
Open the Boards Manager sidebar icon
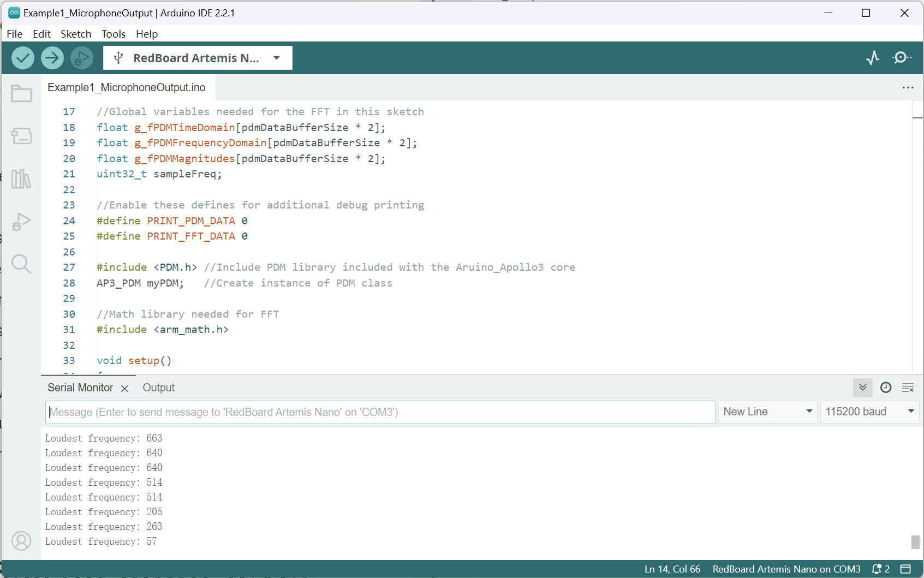pyautogui.click(x=21, y=136)
